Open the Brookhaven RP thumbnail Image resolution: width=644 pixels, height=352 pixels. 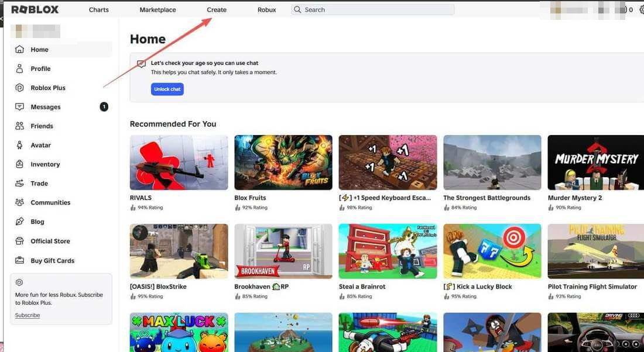(283, 251)
